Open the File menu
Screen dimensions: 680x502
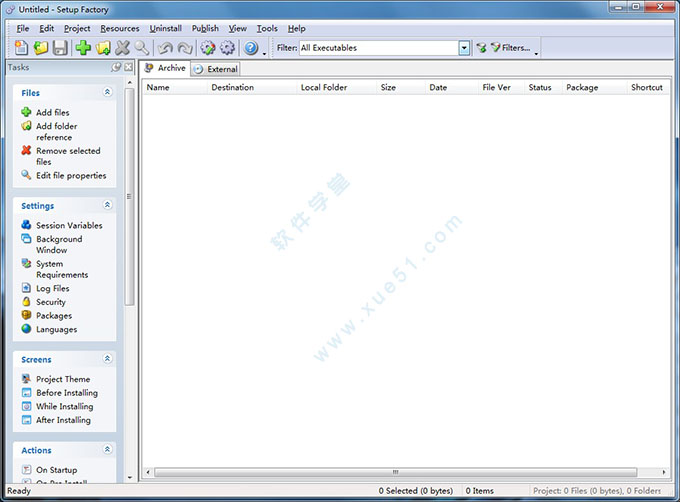tap(23, 29)
